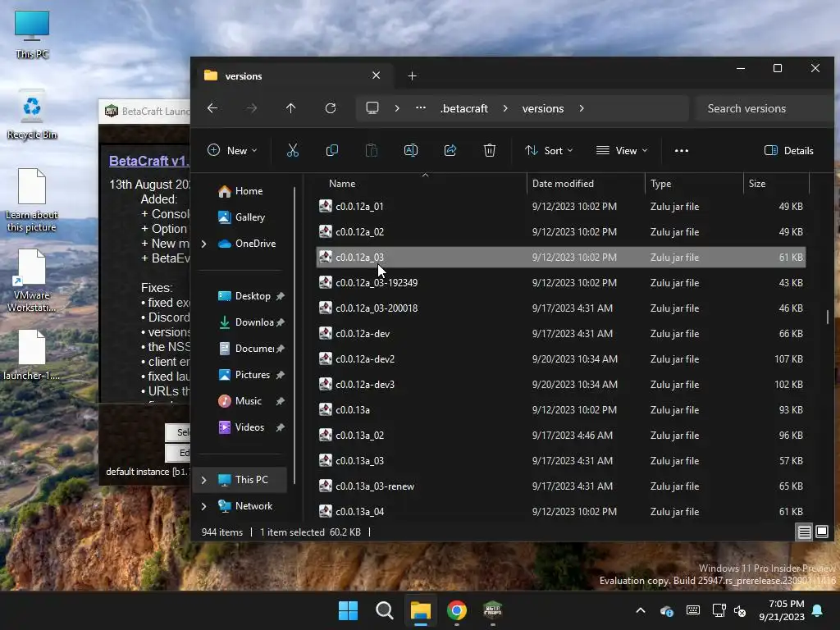This screenshot has height=630, width=840.
Task: Show hidden system tray icons
Action: coord(640,610)
